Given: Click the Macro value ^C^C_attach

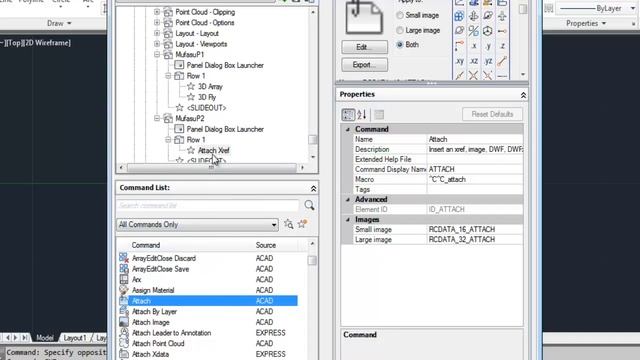Looking at the screenshot, I should point(447,179).
